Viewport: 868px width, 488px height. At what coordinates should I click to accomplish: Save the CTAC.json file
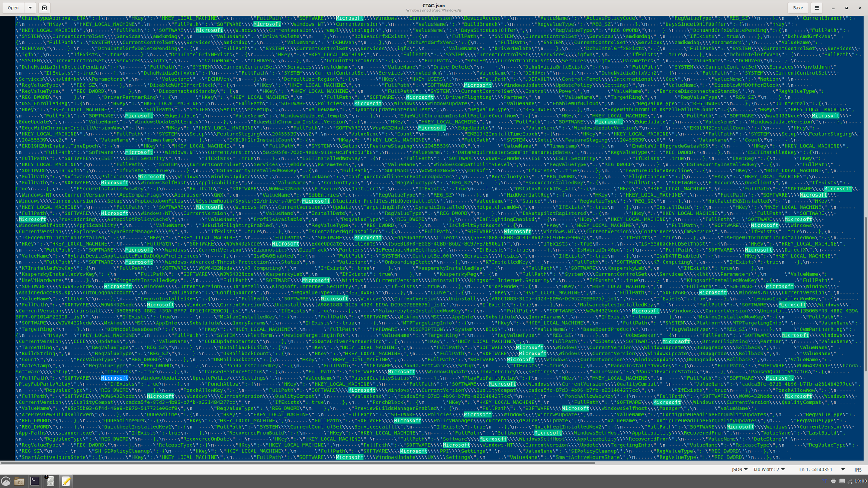[x=798, y=8]
